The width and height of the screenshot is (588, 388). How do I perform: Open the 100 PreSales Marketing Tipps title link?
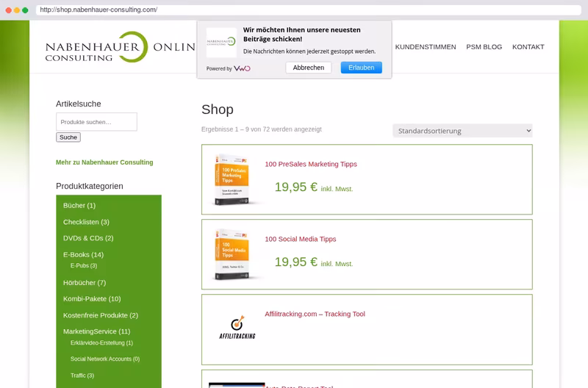click(310, 164)
